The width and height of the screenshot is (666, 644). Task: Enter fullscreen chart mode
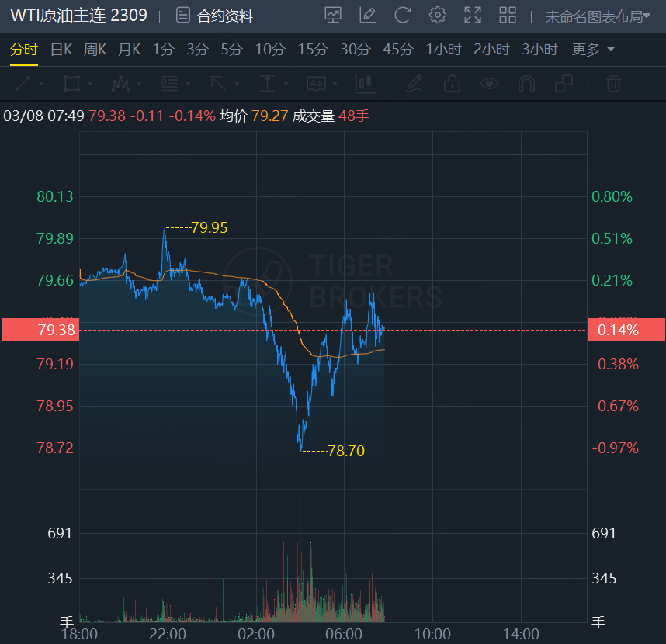click(x=473, y=15)
